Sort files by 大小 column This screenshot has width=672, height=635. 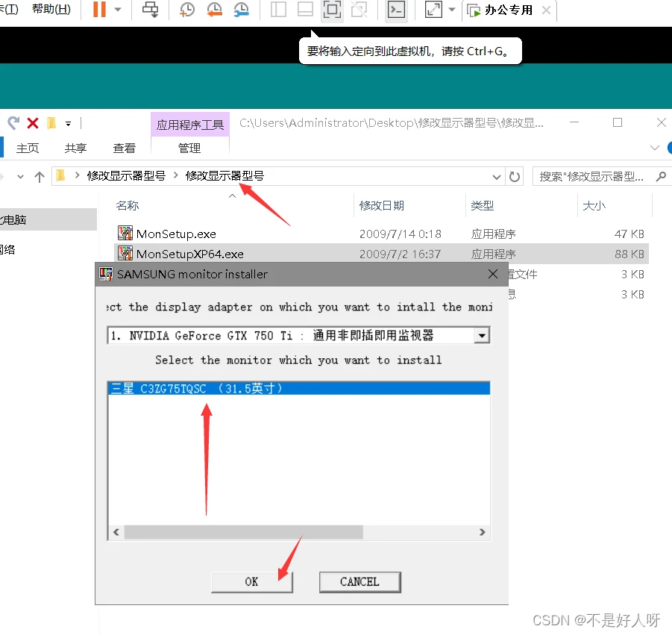(x=594, y=206)
